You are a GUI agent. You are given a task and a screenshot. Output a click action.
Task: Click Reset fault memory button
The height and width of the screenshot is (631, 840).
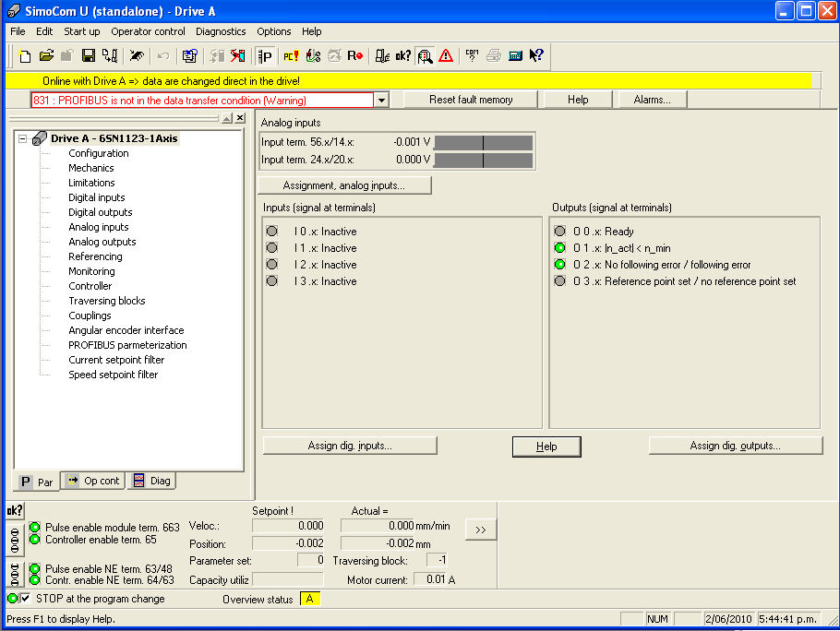pos(471,100)
